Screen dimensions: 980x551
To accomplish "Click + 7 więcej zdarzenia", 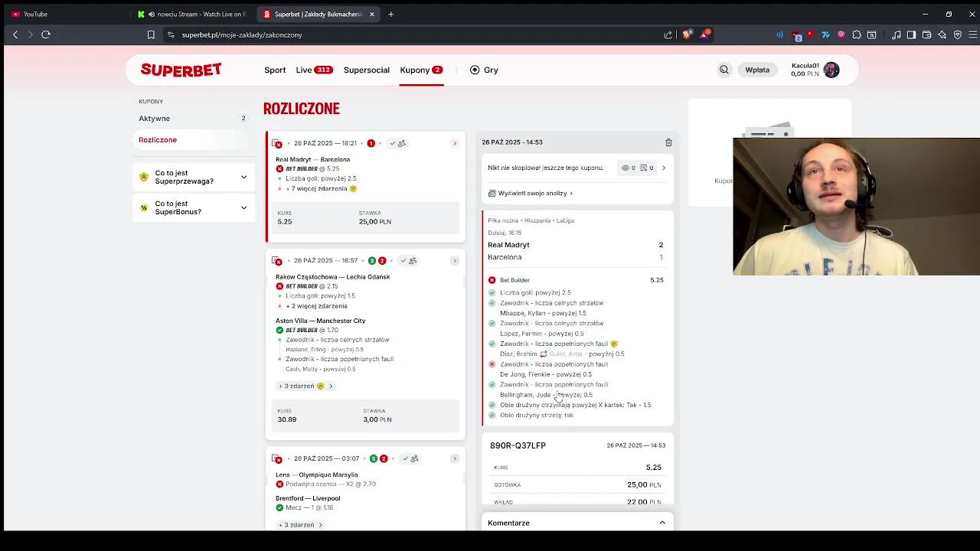I will pyautogui.click(x=316, y=188).
